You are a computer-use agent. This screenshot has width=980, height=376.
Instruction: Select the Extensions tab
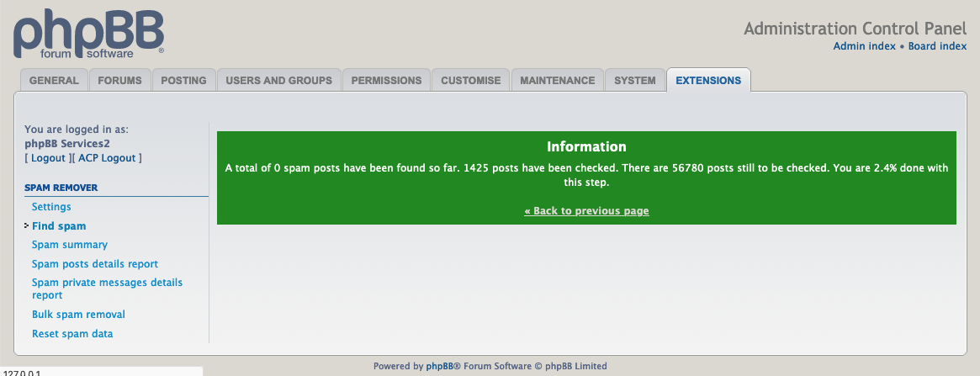tap(709, 81)
